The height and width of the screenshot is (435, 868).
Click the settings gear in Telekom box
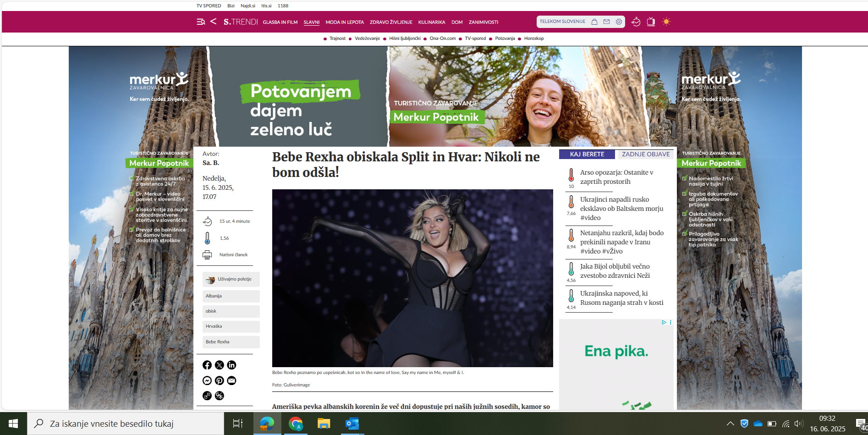[x=619, y=22]
